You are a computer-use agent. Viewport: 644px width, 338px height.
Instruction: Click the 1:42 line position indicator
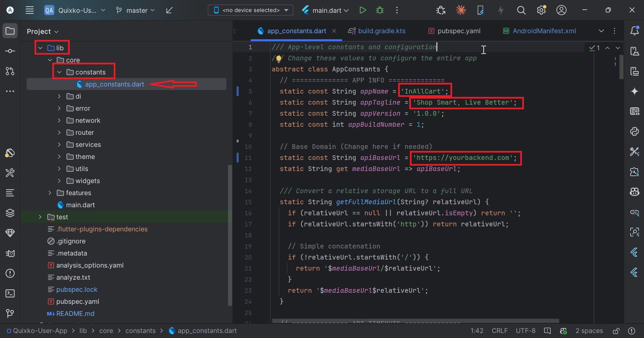(x=477, y=331)
